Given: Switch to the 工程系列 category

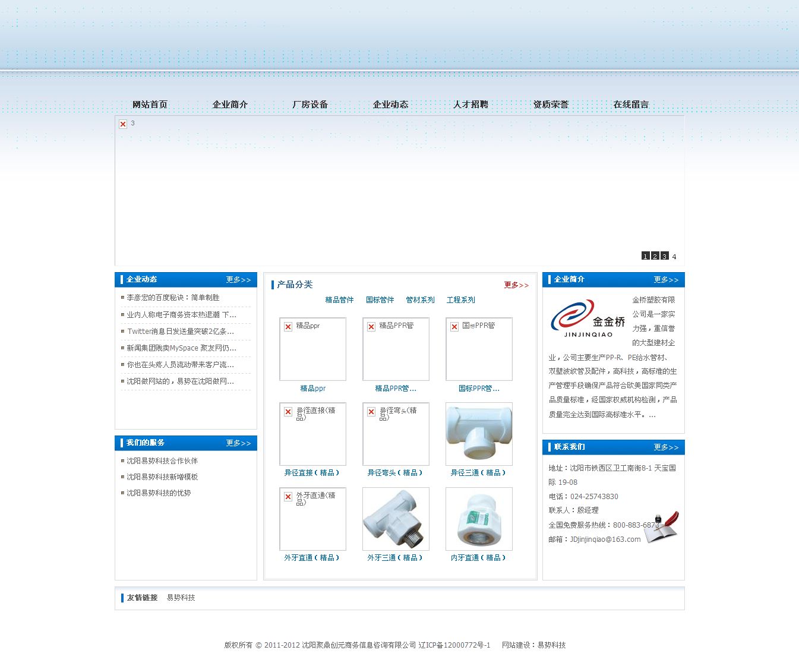Looking at the screenshot, I should pyautogui.click(x=460, y=300).
